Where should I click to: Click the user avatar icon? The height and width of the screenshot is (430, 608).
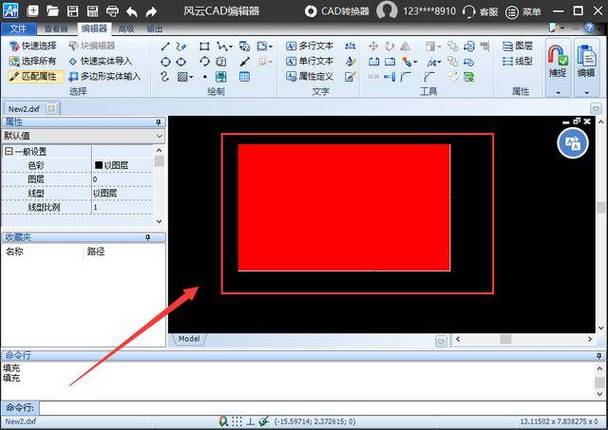[387, 10]
